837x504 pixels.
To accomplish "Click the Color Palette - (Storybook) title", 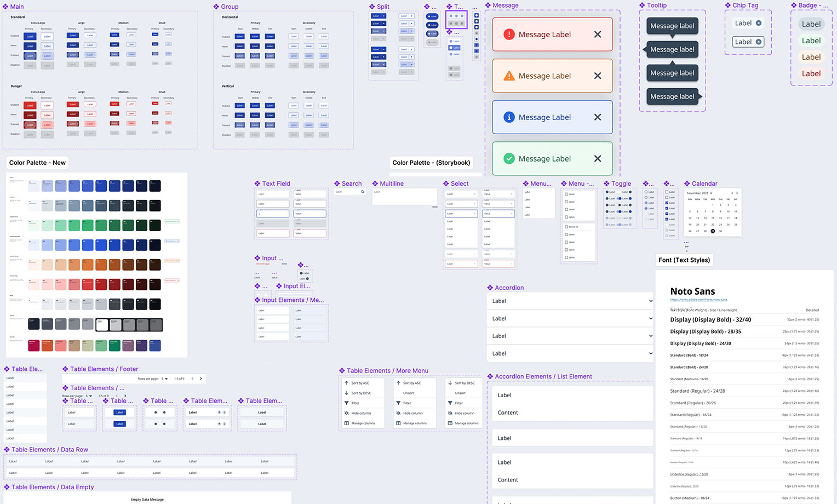I will [431, 163].
